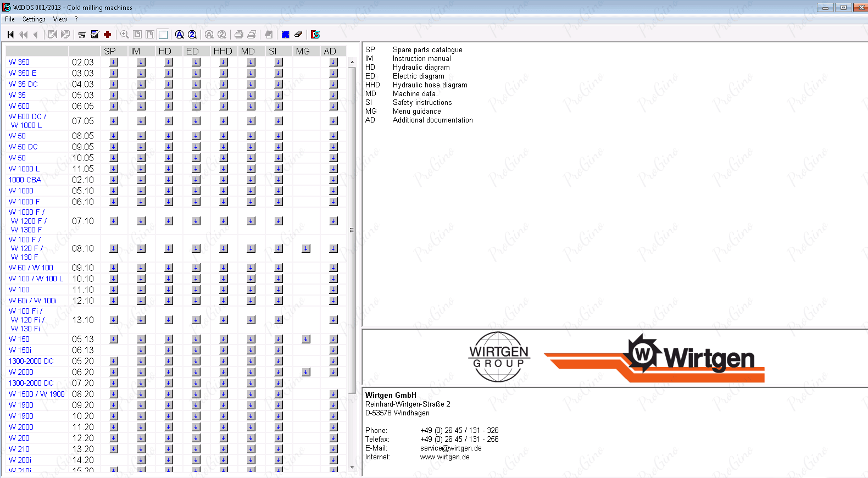Download spare parts catalogue for W 350
Screen dimensions: 868x478
pos(114,62)
